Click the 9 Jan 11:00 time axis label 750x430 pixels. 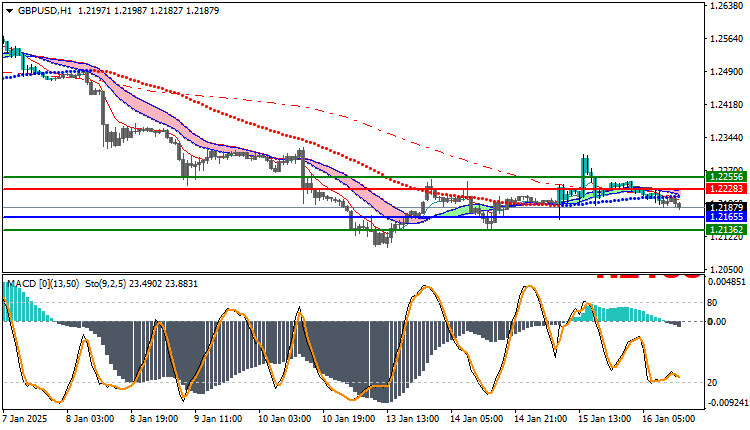point(218,419)
